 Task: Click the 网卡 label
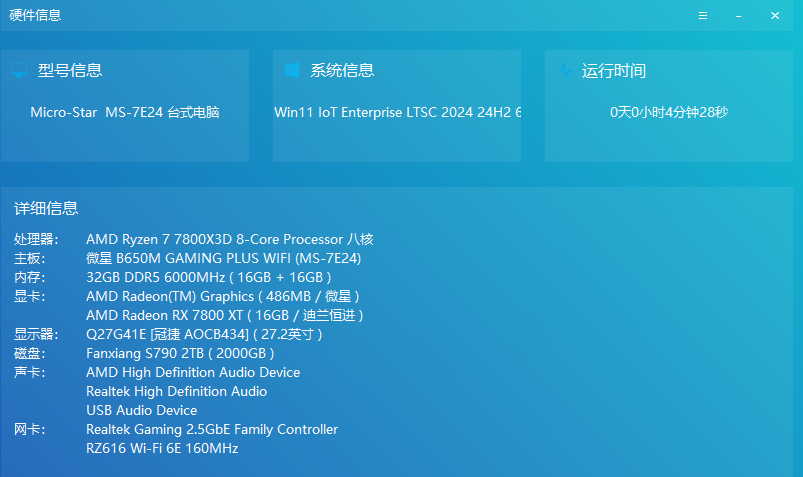coord(30,429)
